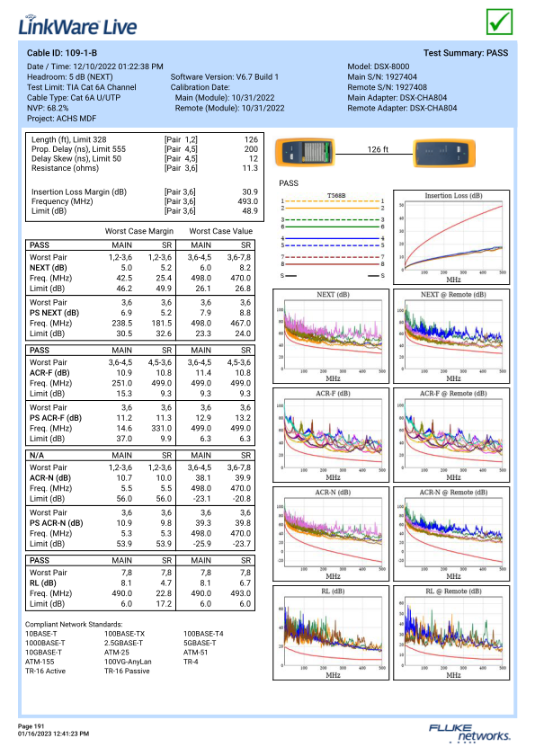The image size is (535, 756).
Task: Click the Worst Case Value column header
Action: click(x=220, y=231)
